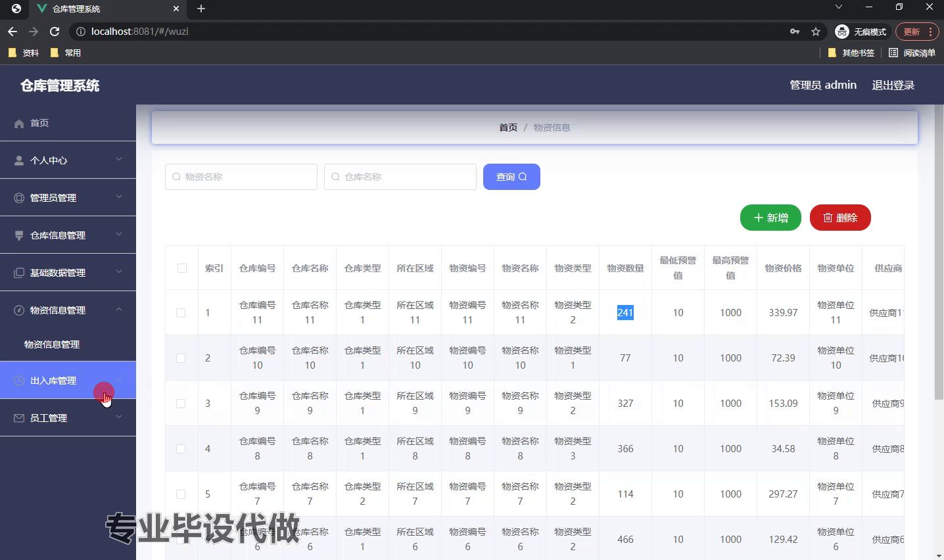Click 管理员 admin in the header
The image size is (944, 560).
point(823,85)
